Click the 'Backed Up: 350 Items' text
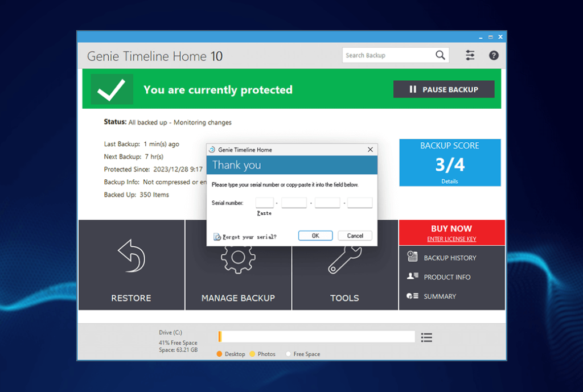Viewport: 583px width, 392px height. 137,195
